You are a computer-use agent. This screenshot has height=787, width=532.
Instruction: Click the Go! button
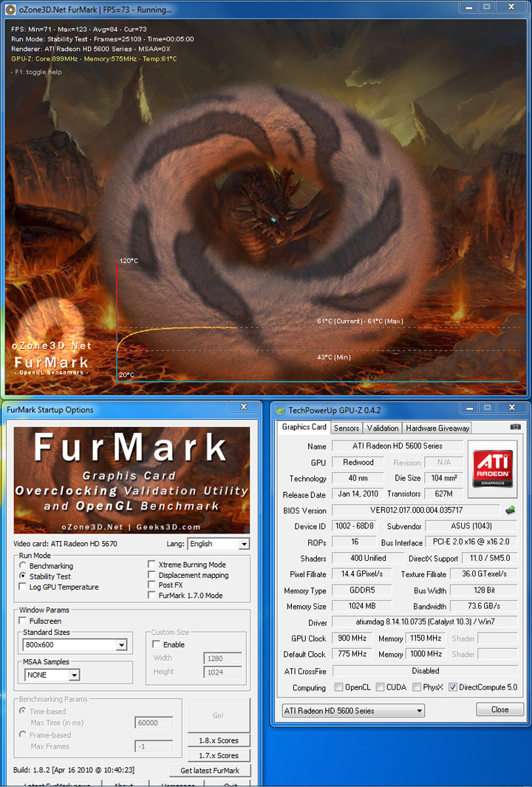point(218,715)
